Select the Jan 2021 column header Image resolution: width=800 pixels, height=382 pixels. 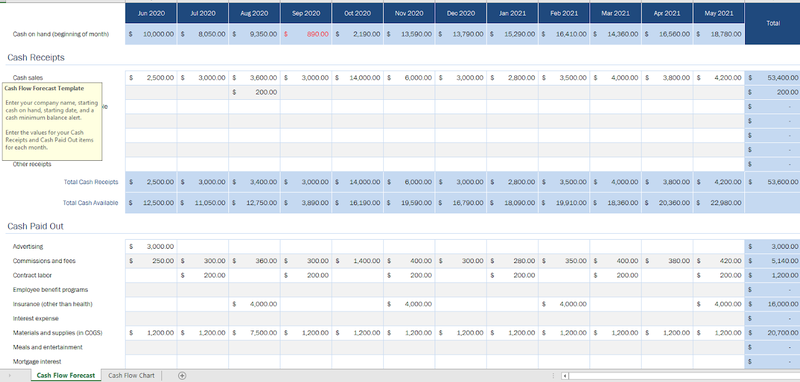coord(512,14)
